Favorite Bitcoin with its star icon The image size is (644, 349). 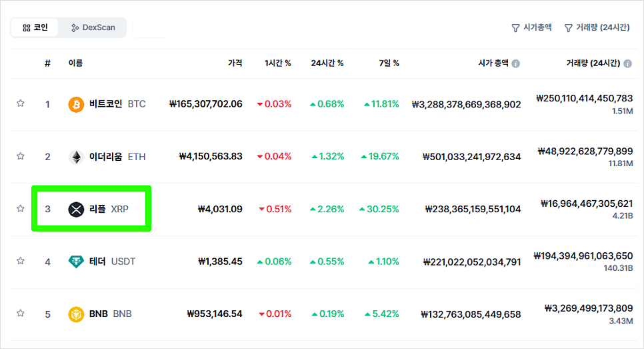20,103
